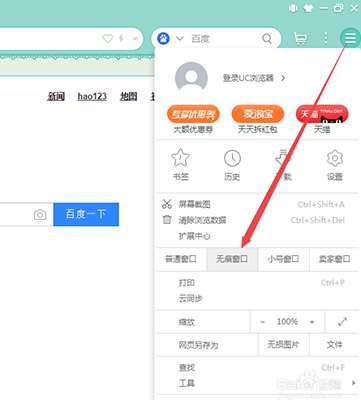361x400 pixels.
Task: Open the hamburger main menu icon
Action: click(x=350, y=38)
